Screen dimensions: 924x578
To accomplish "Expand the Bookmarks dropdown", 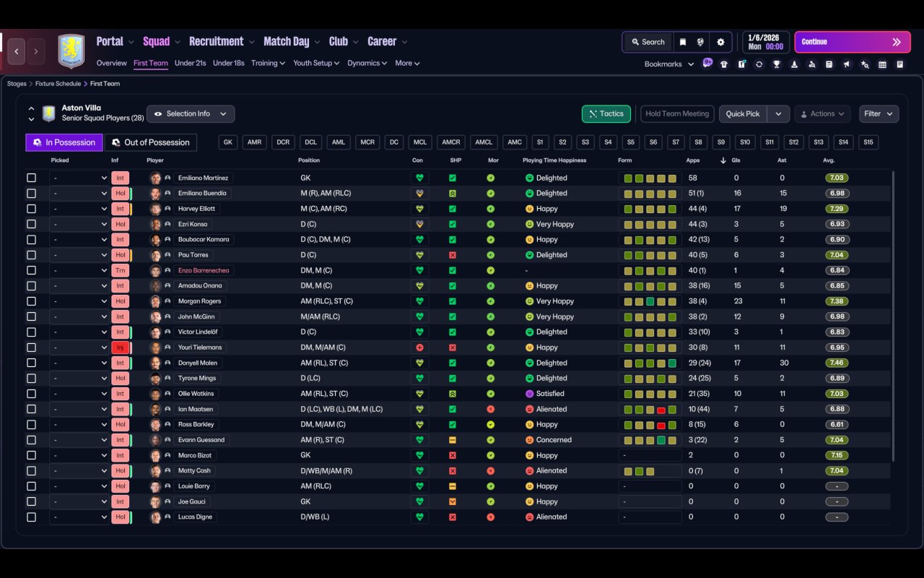I will (669, 64).
